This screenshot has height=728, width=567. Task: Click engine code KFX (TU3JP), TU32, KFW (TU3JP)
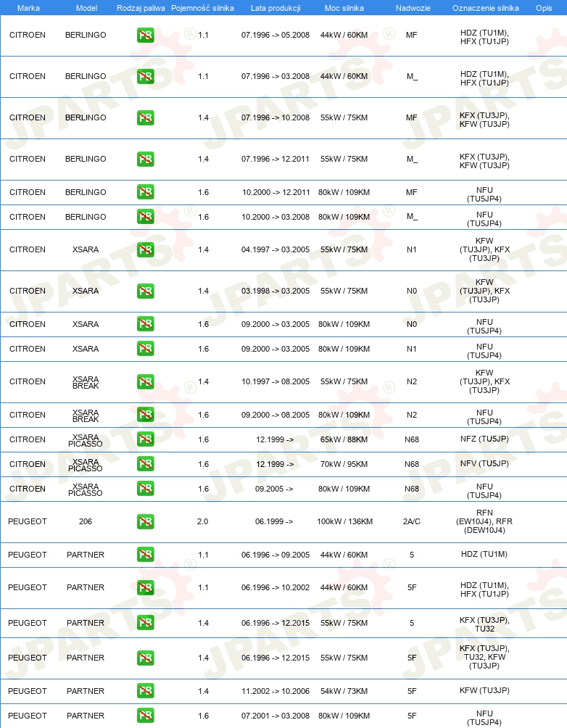point(484,657)
